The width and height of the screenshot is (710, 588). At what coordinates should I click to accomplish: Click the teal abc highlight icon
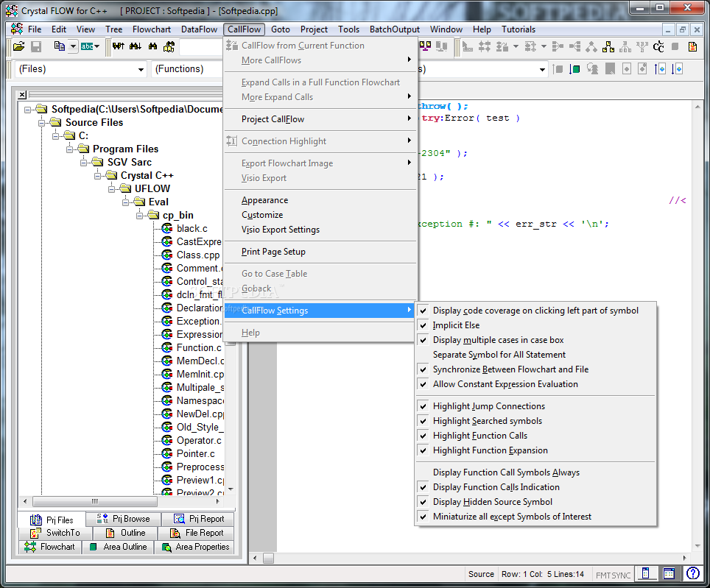(x=87, y=46)
